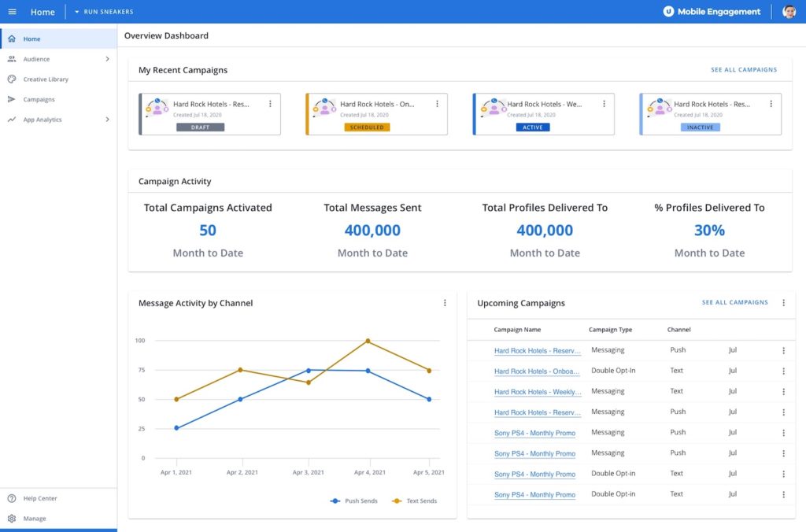
Task: Click See All Campaigns in Recent Campaigns
Action: [x=744, y=69]
